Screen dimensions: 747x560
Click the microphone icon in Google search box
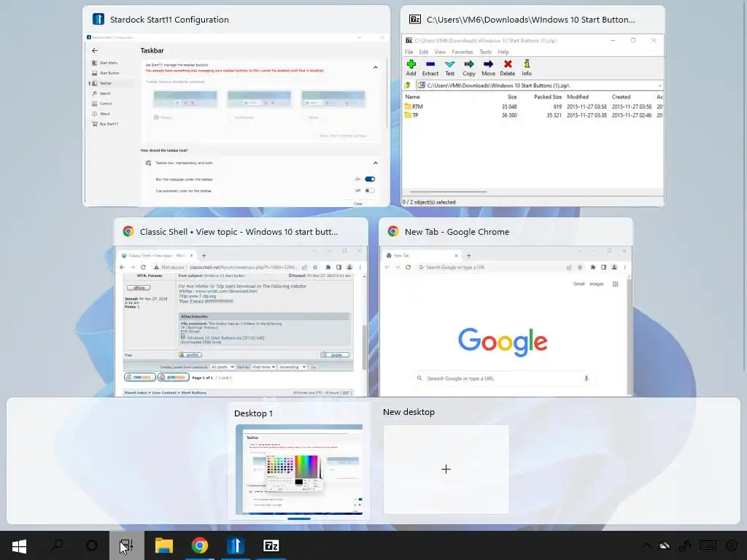pyautogui.click(x=586, y=378)
